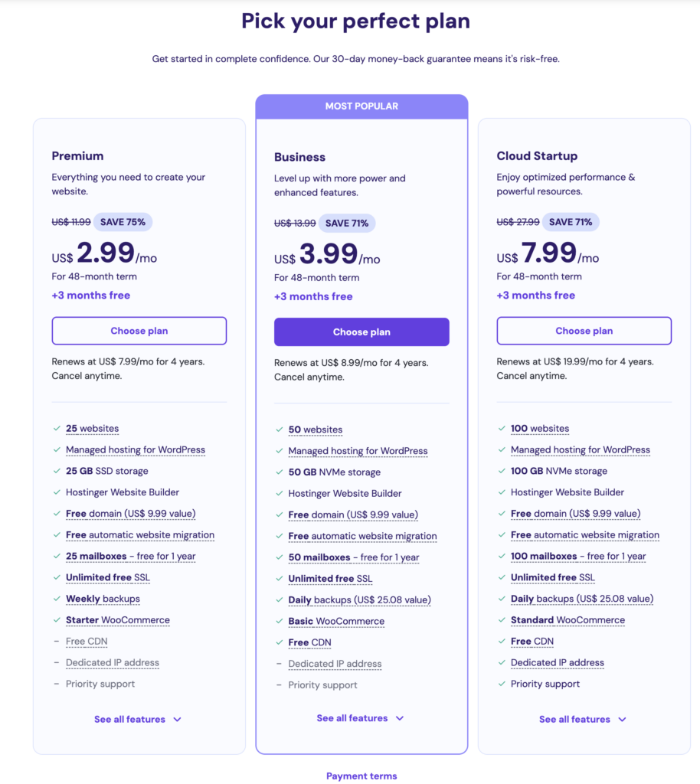
Task: Click Managed hosting for WordPress in Premium
Action: [136, 450]
